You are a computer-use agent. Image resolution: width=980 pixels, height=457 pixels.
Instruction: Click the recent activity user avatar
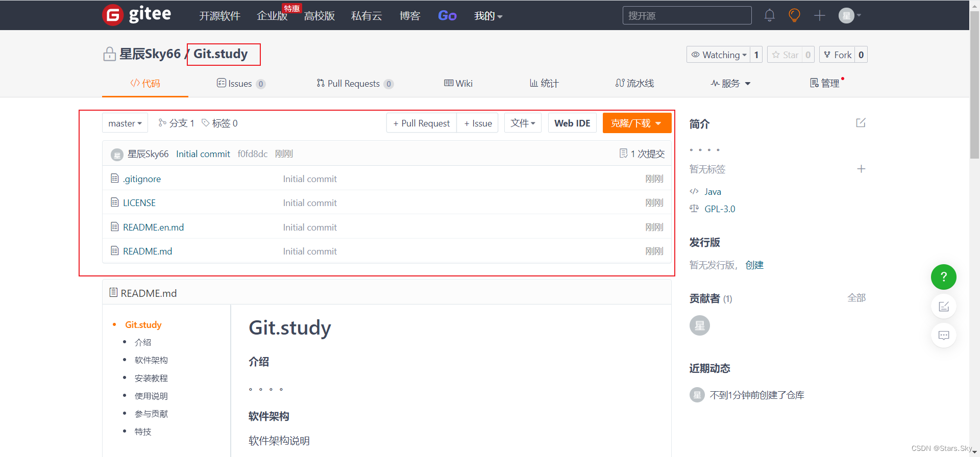[x=697, y=395]
